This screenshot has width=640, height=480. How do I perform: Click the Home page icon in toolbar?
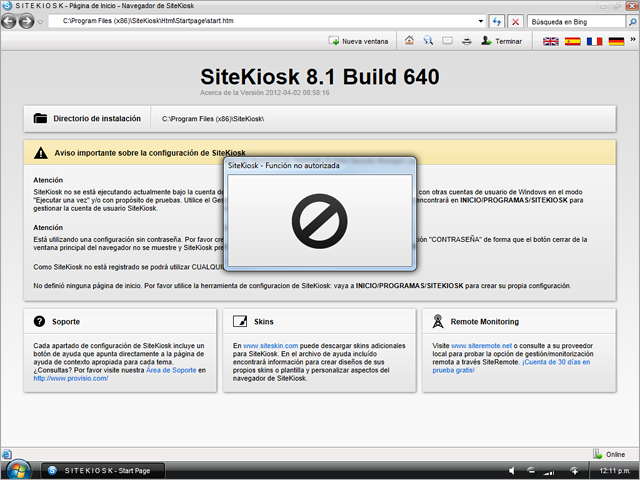(x=409, y=42)
